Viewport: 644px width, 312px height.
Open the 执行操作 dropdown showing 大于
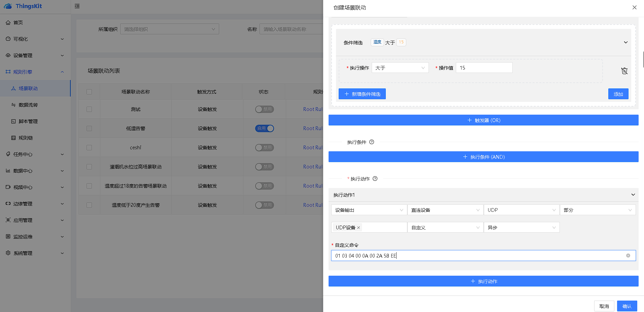point(400,68)
